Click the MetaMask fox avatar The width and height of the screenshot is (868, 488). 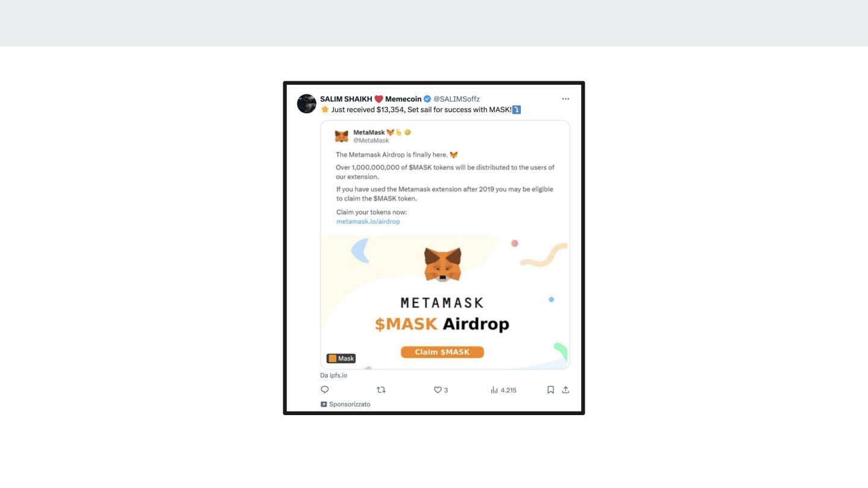[x=342, y=136]
